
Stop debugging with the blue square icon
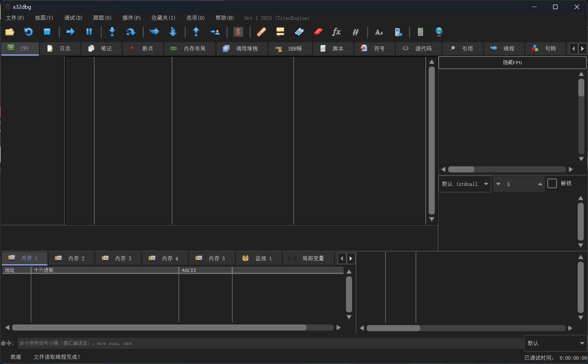coord(47,32)
